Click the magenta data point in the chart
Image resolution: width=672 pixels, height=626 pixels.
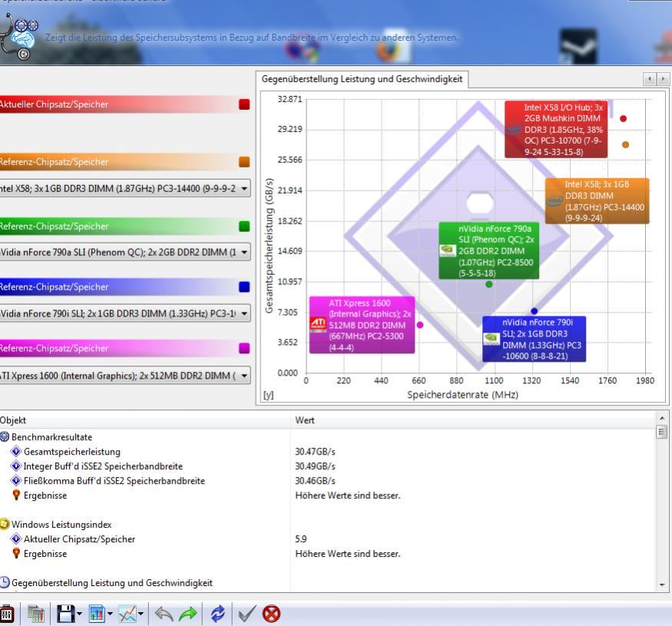[x=420, y=325]
